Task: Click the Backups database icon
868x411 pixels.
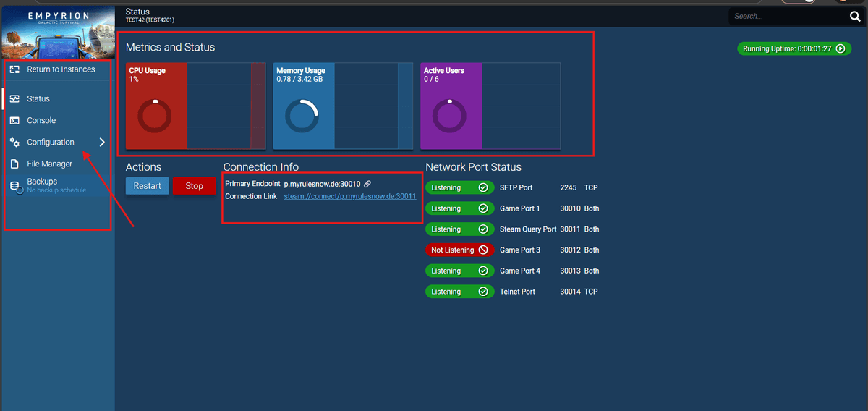Action: pos(15,187)
